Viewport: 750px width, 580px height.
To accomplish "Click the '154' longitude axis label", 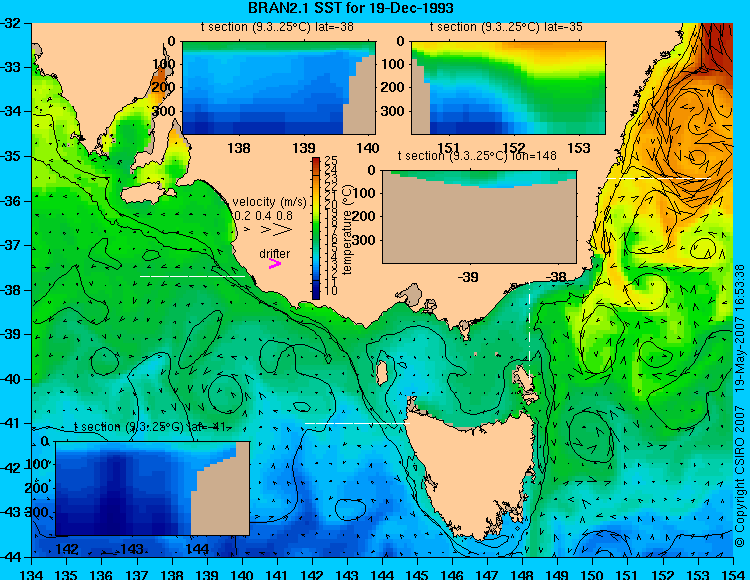I will click(x=732, y=574).
